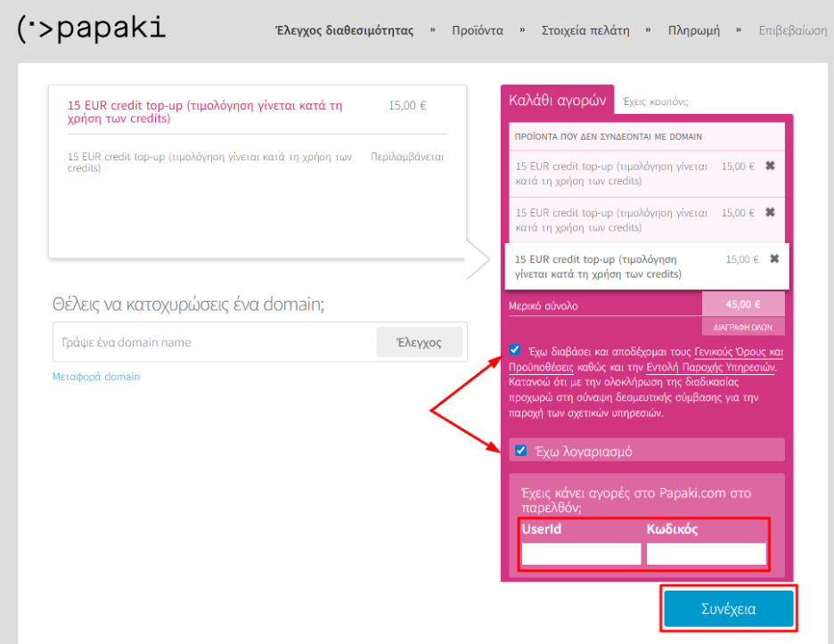
Task: Go to the Επιβεβαίωση step
Action: 792,31
